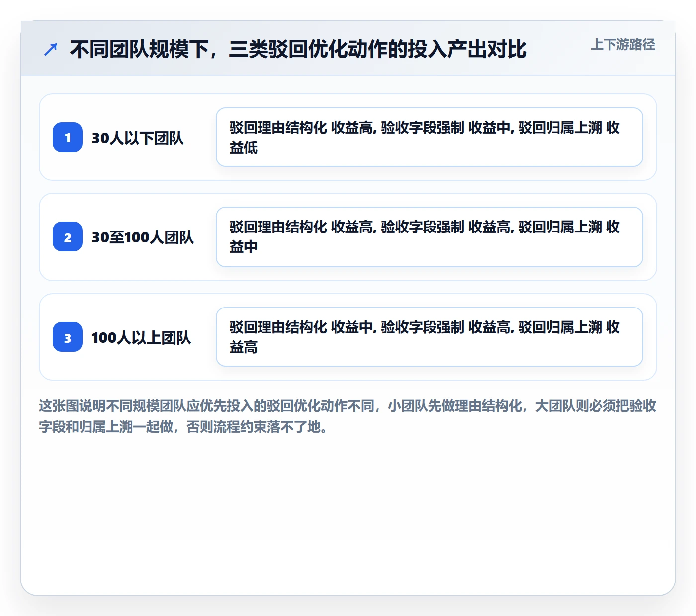Click the title 不同团队规模下 heading
The image size is (696, 616).
[x=298, y=49]
